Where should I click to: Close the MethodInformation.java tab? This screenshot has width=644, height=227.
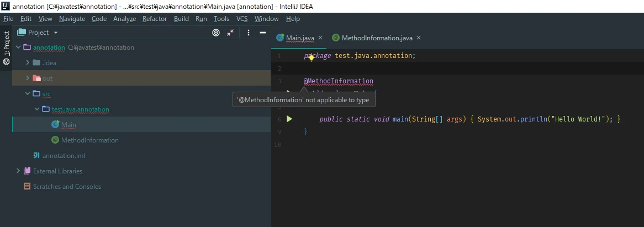[419, 38]
